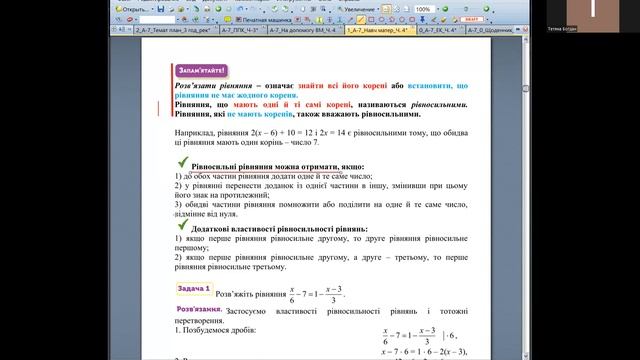Click the scrollbar up arrow
640x360 pixels.
(526, 40)
